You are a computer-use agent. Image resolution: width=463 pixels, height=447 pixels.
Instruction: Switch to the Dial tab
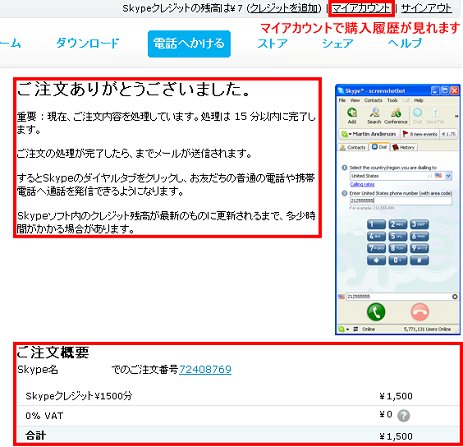coord(380,147)
